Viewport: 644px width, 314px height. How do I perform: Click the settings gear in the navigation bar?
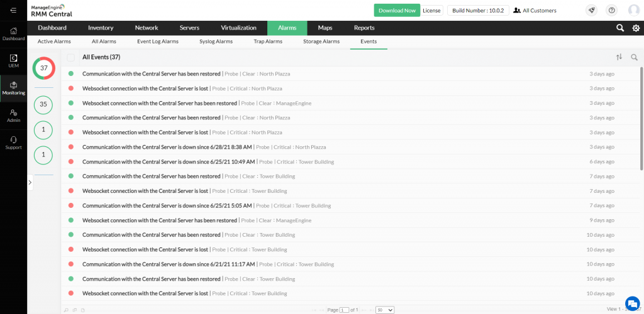[x=636, y=28]
